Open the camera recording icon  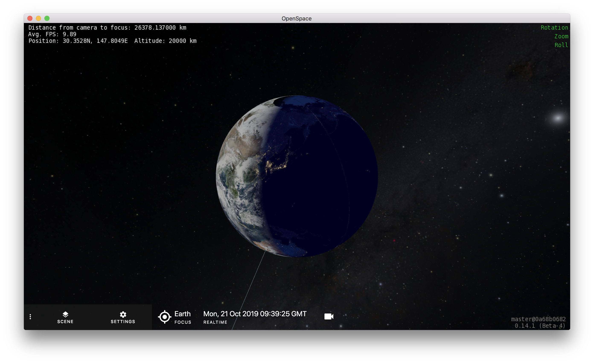tap(329, 316)
